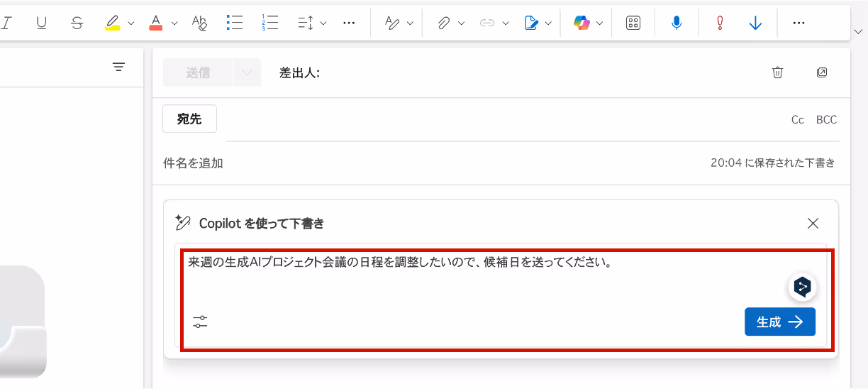Click the 送信 send button
The image size is (868, 389).
pyautogui.click(x=198, y=72)
